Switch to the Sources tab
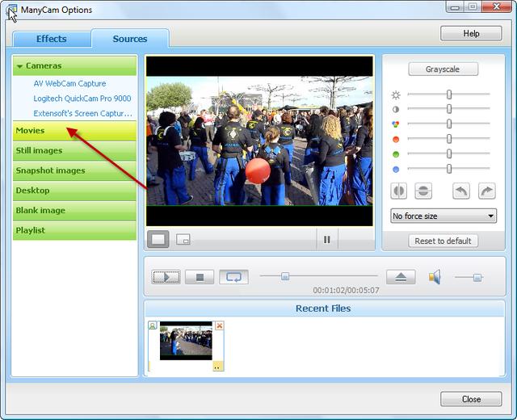 pos(130,39)
